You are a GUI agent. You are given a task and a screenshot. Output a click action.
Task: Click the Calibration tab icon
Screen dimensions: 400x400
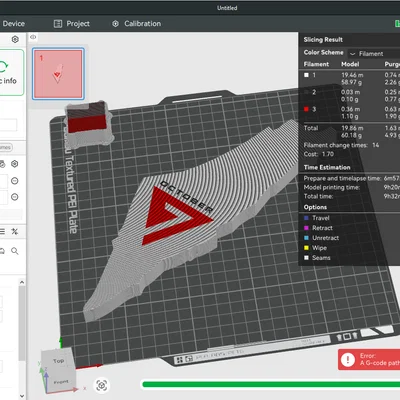pyautogui.click(x=115, y=24)
